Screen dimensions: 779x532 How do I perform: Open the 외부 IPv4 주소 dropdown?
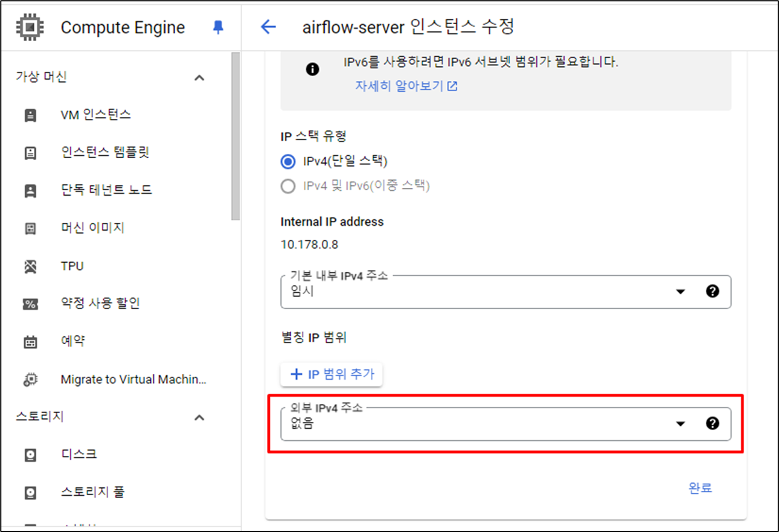505,424
